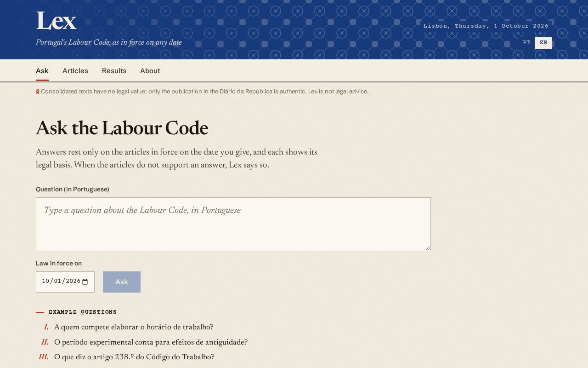588x368 pixels.
Task: Focus the Portuguese question text area
Action: point(233,224)
